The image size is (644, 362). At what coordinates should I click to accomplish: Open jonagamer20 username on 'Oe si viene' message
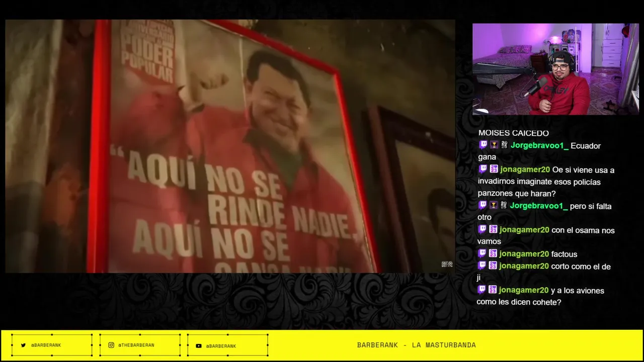coord(525,170)
